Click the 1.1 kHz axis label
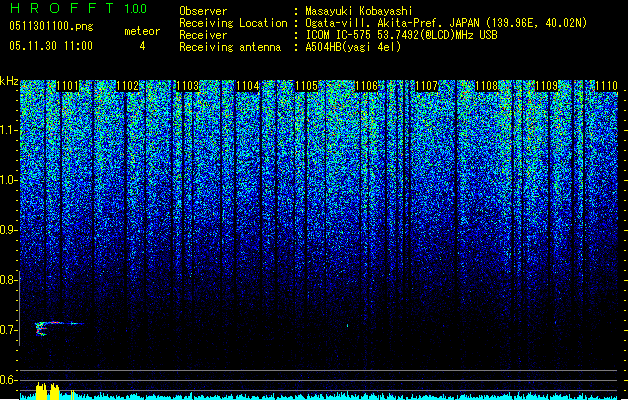The height and width of the screenshot is (400, 629). coord(9,130)
